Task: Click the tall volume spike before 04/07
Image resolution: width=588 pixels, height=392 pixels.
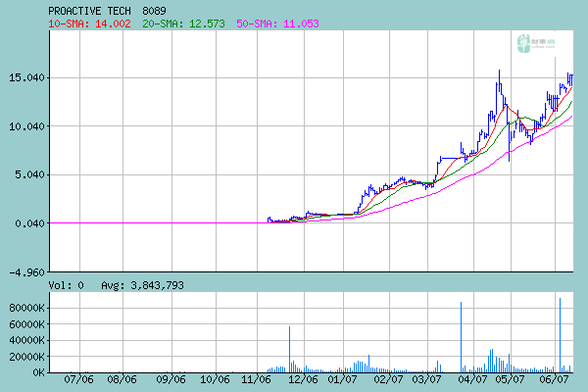Action: [x=461, y=337]
